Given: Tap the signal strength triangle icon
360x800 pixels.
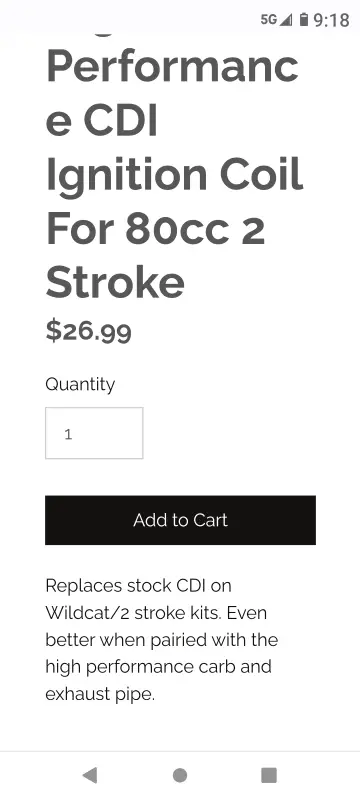Looking at the screenshot, I should click(287, 19).
